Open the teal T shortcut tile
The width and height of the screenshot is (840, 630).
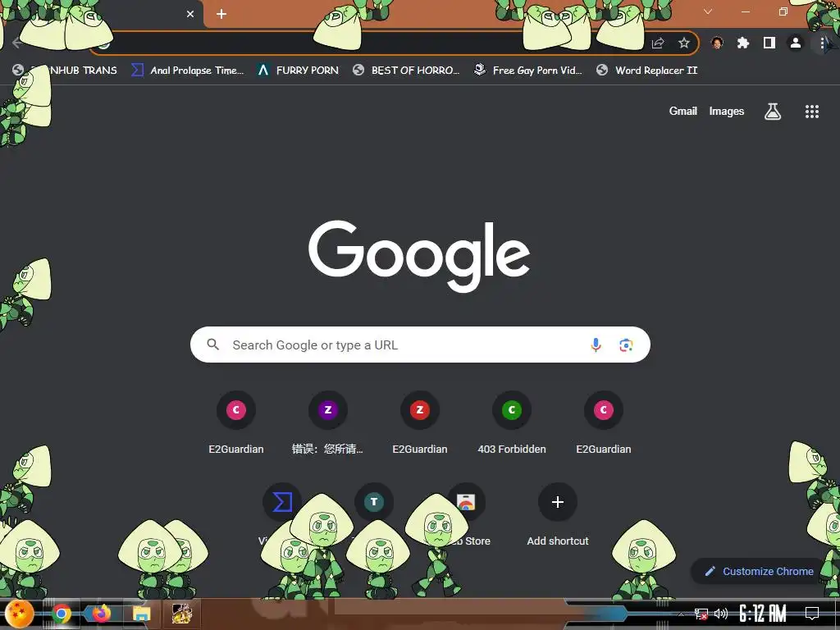pos(374,502)
